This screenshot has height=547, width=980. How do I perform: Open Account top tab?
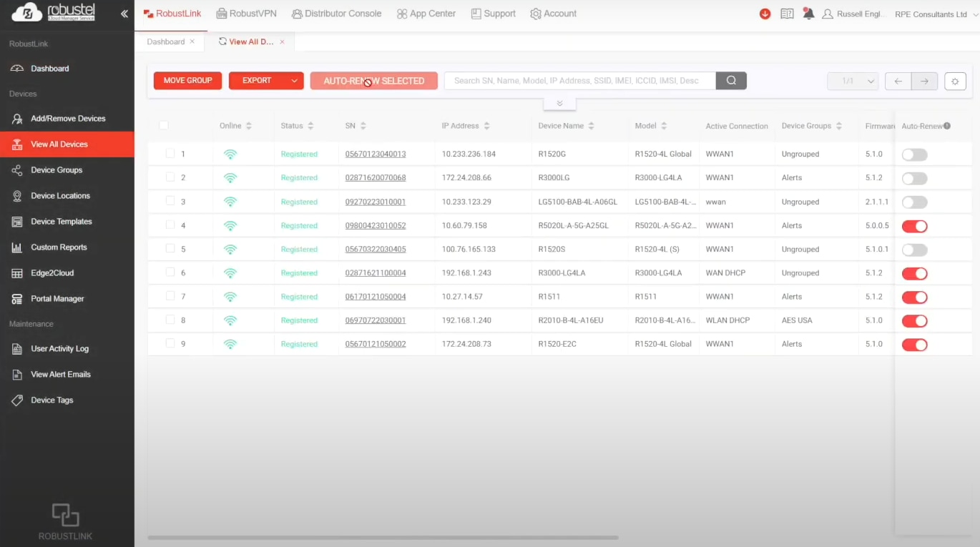(554, 14)
